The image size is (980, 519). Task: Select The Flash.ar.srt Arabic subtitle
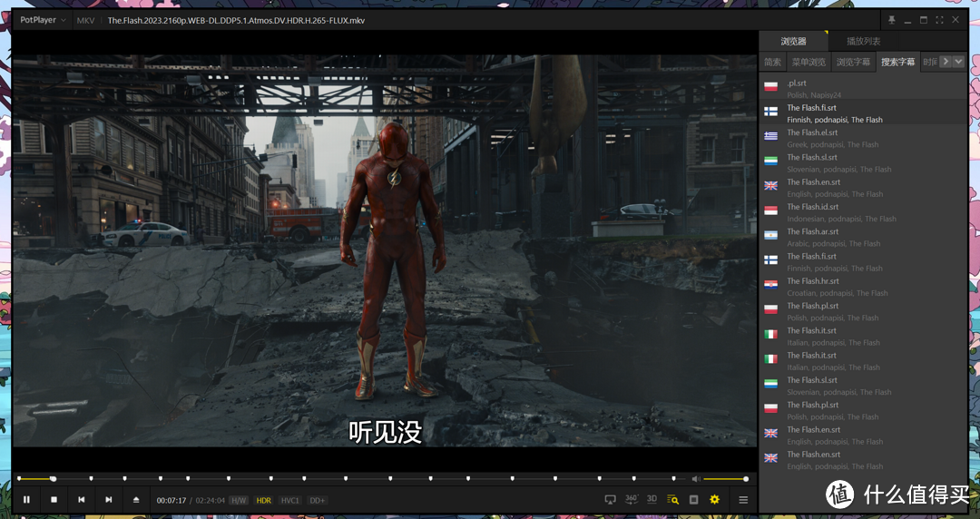point(863,237)
